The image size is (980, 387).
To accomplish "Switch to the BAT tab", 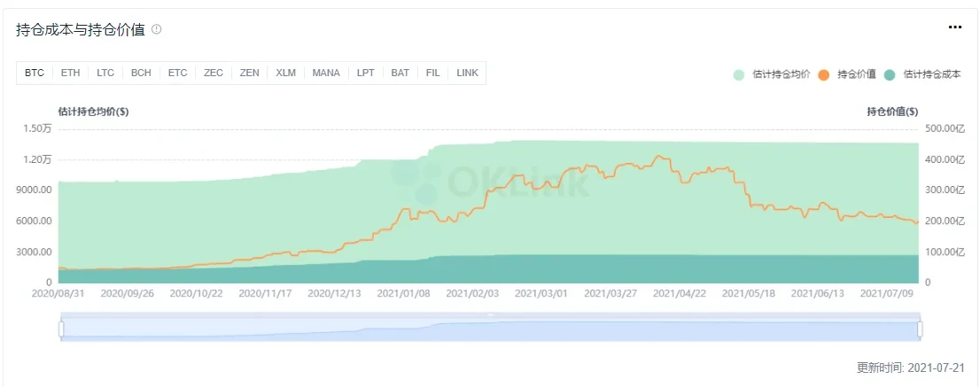I will (x=401, y=73).
